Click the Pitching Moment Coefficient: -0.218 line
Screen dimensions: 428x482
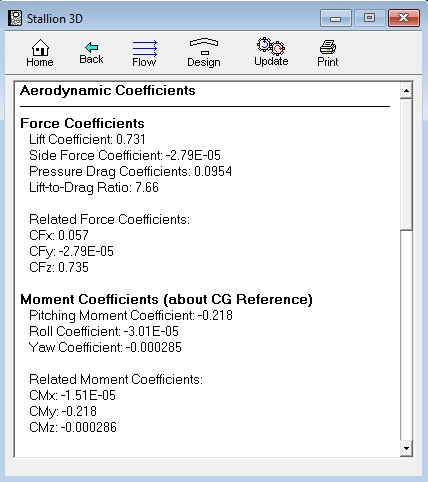coord(131,315)
